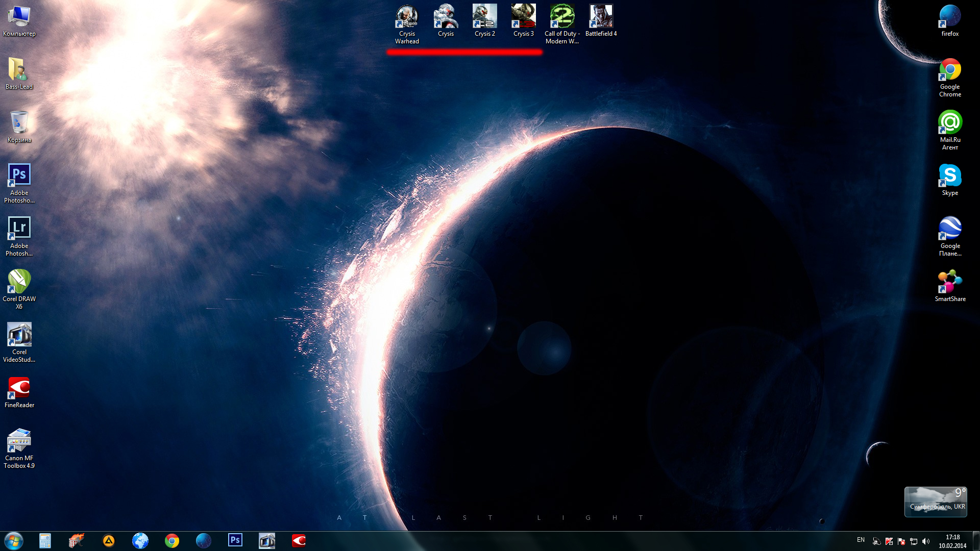
Task: Launch FineReader from the taskbar
Action: pos(299,541)
